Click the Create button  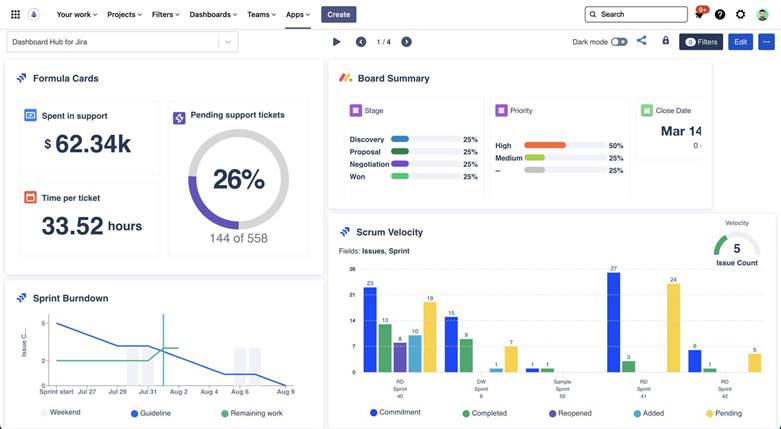pyautogui.click(x=339, y=14)
